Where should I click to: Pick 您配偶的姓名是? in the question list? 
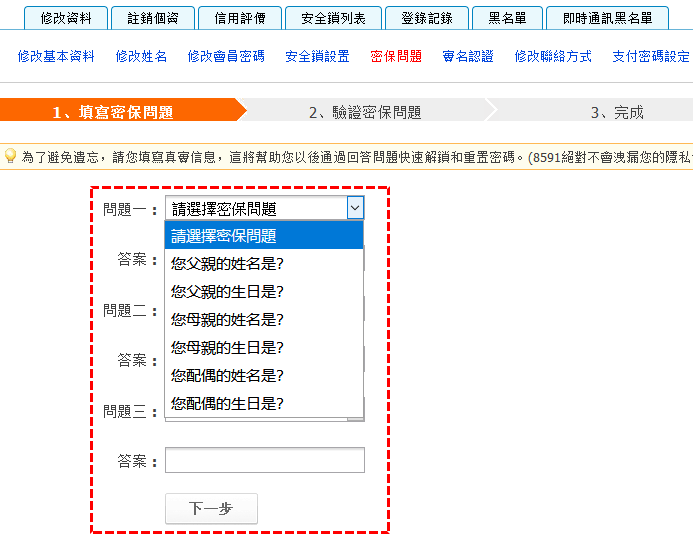pos(227,375)
